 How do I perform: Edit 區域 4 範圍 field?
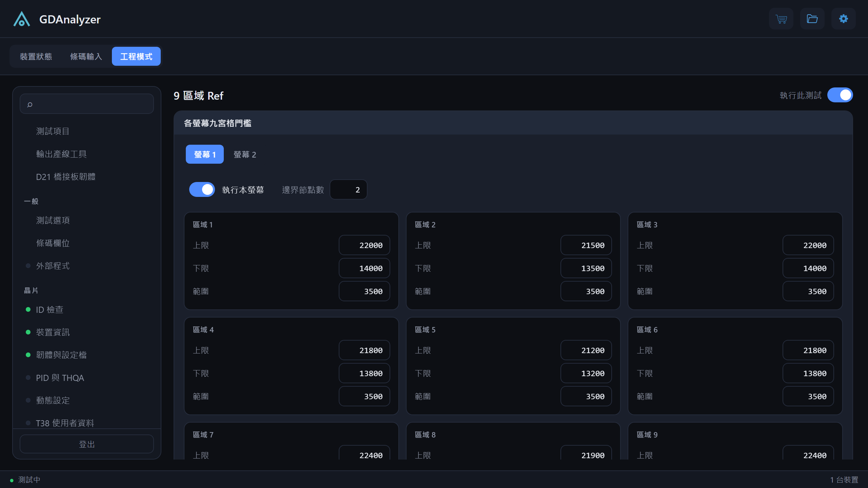pyautogui.click(x=364, y=396)
